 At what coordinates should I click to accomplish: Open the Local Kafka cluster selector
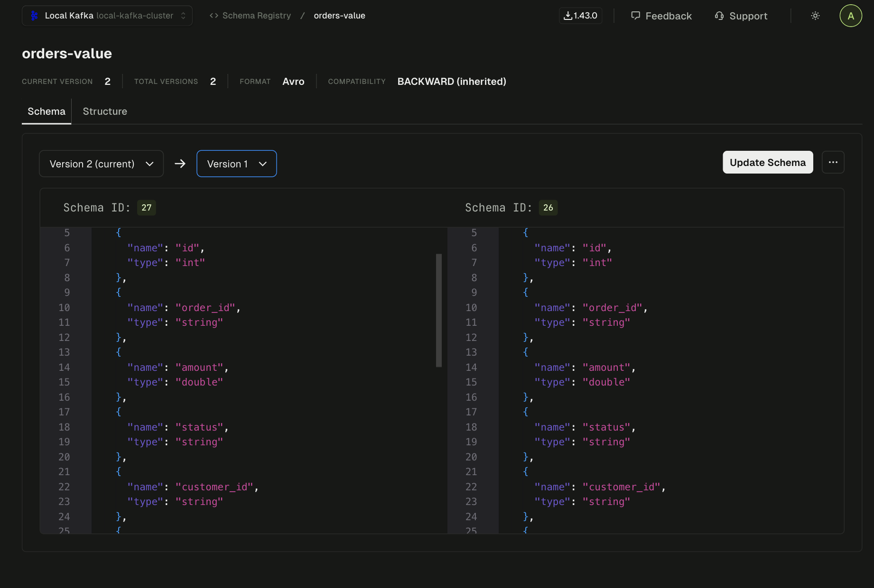[107, 16]
